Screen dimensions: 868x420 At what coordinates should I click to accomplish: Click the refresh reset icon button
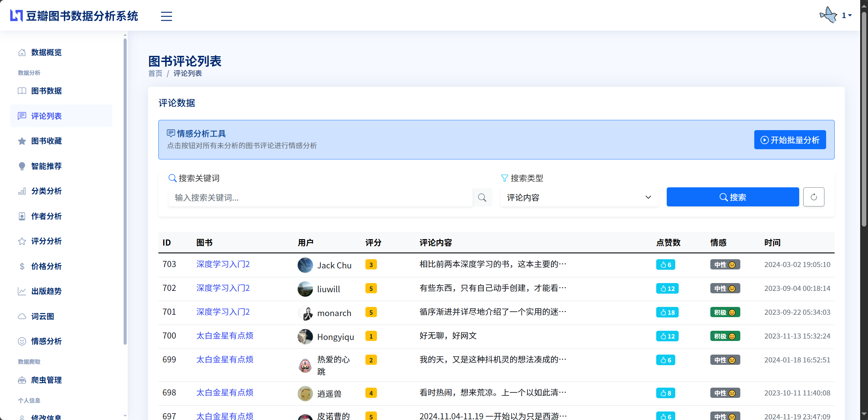click(814, 197)
